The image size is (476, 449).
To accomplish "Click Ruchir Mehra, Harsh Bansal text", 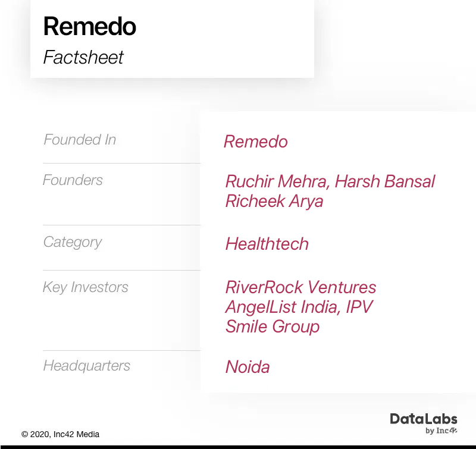I will [x=330, y=181].
